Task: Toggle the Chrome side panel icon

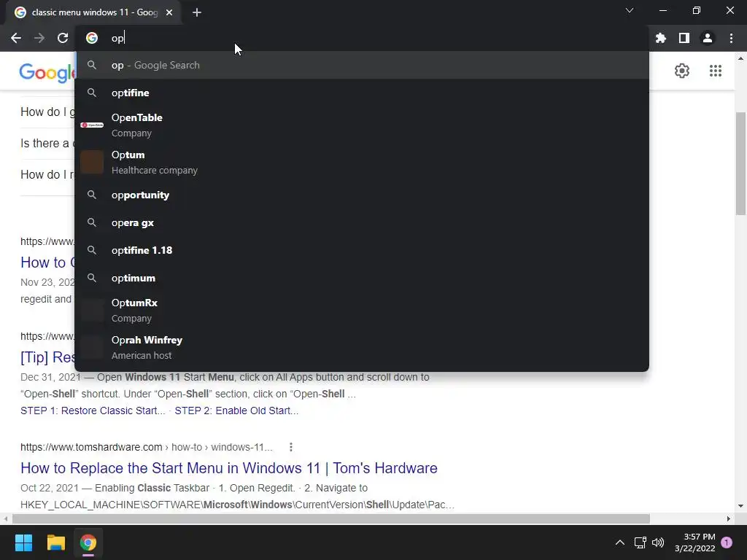Action: pos(684,38)
